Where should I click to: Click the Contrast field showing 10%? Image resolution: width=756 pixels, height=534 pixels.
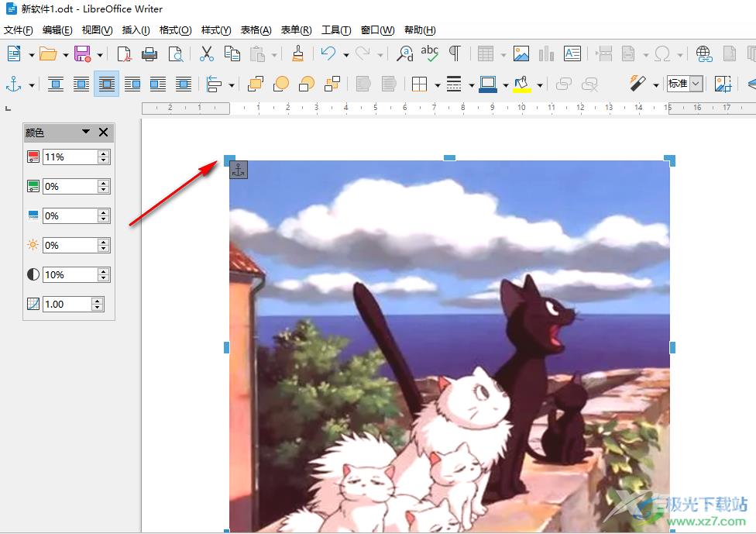tap(70, 274)
